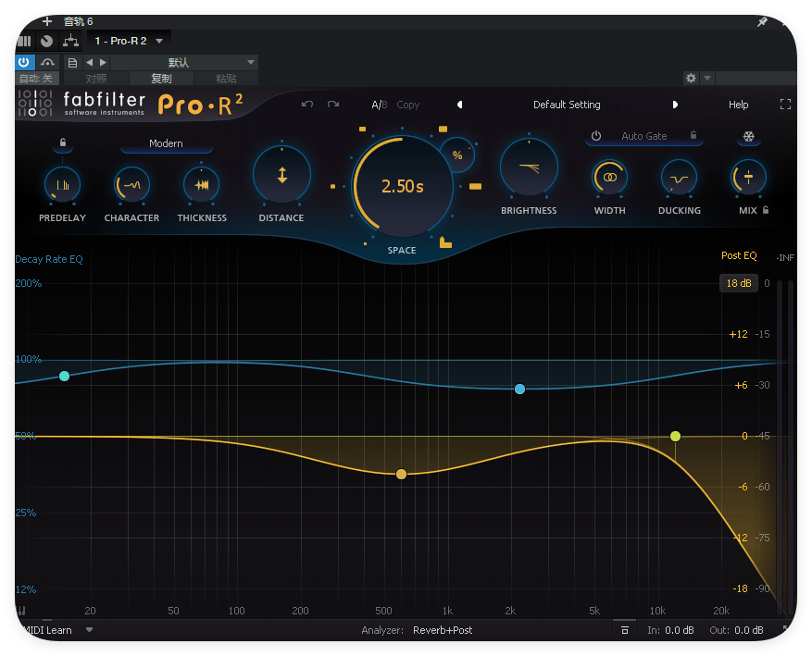Select the green high-cut Post EQ node
The image size is (812, 656).
(x=675, y=436)
